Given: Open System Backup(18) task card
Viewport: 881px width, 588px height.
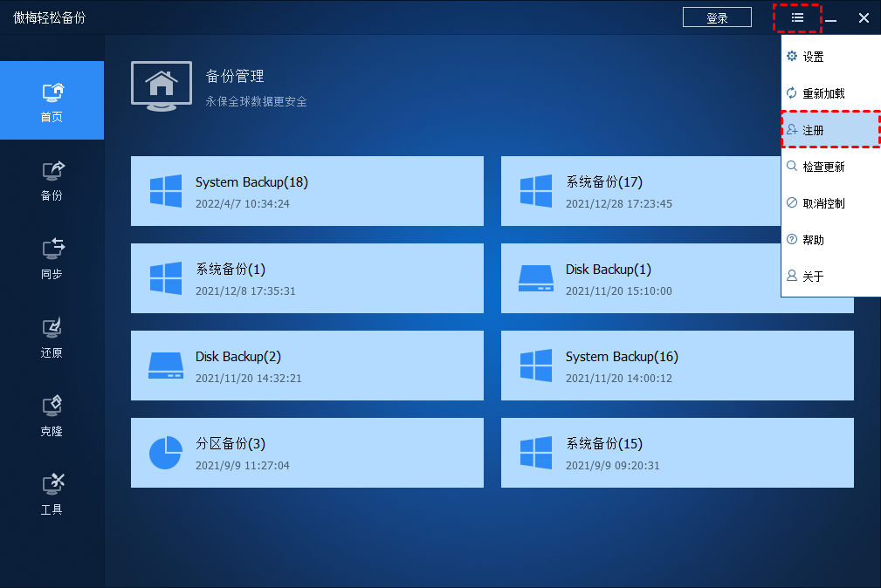Looking at the screenshot, I should tap(307, 191).
